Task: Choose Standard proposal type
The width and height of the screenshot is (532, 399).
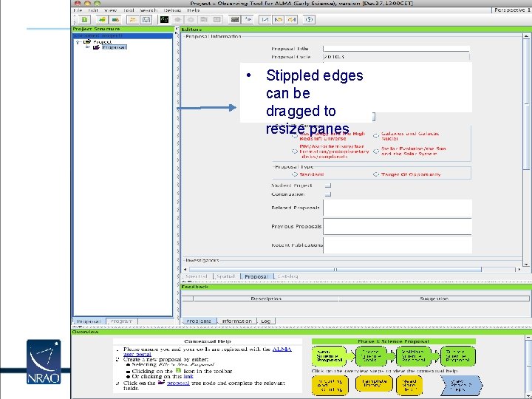Action: pyautogui.click(x=295, y=174)
